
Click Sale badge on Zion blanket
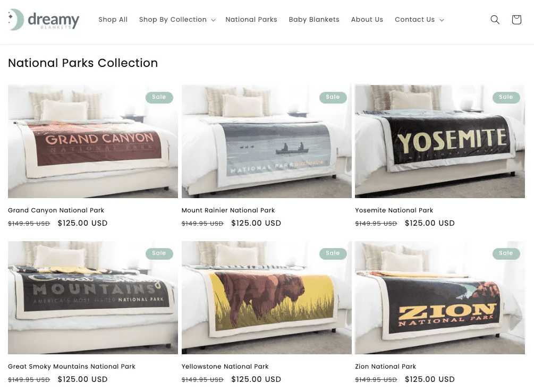click(x=506, y=253)
